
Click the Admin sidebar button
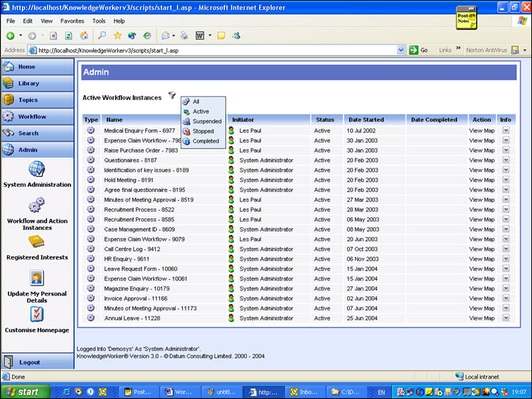tap(37, 150)
